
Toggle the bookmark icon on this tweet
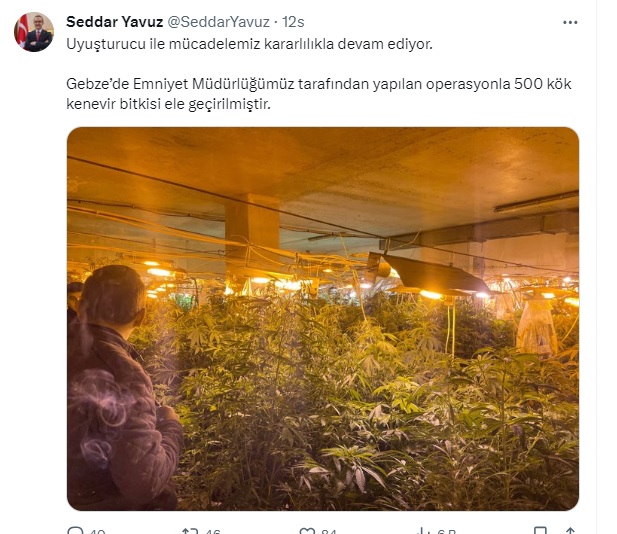540,531
